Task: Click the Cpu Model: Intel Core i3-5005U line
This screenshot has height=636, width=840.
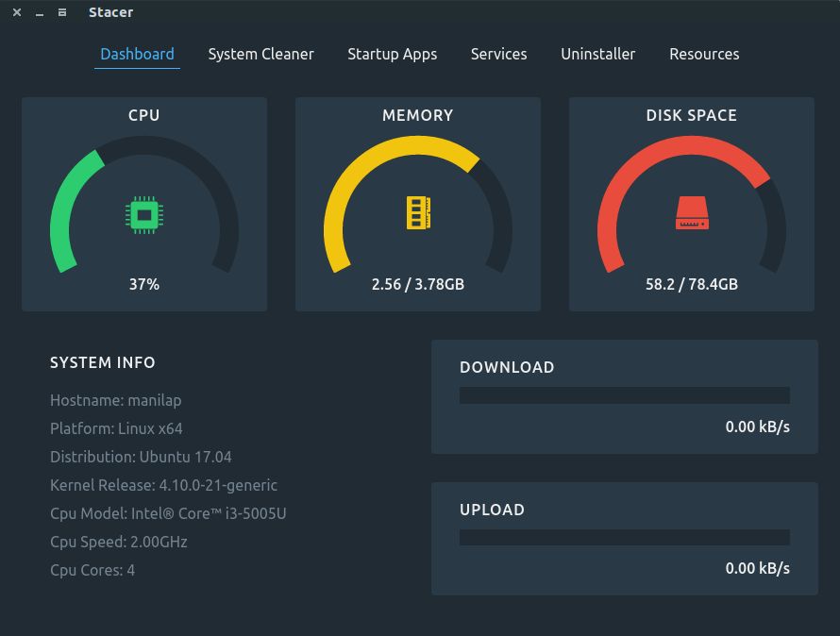Action: click(x=168, y=513)
